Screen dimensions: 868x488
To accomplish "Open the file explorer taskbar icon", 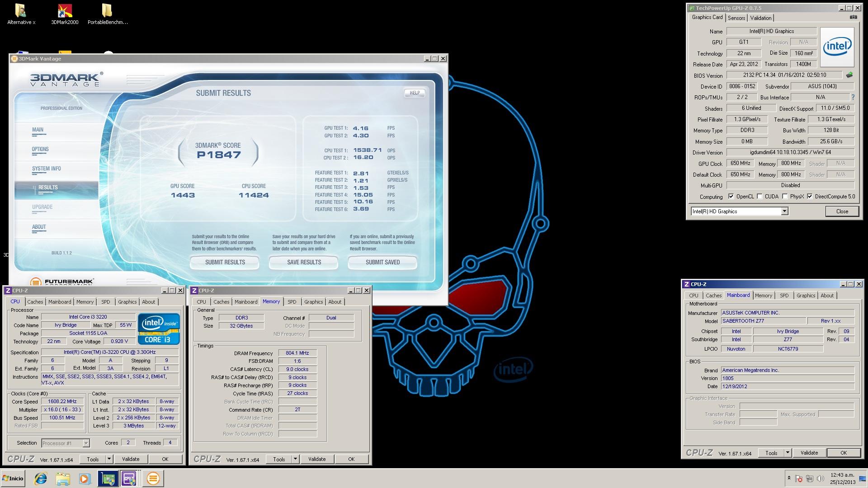I will tap(63, 479).
